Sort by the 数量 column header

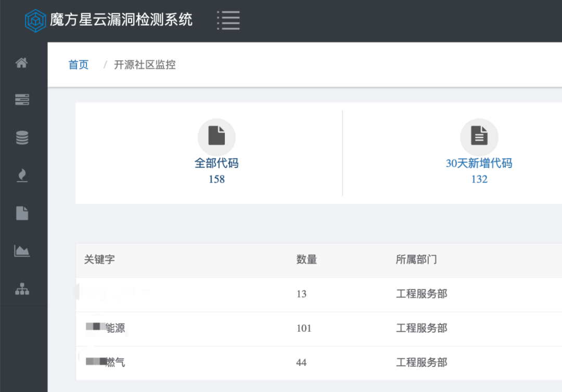[306, 259]
